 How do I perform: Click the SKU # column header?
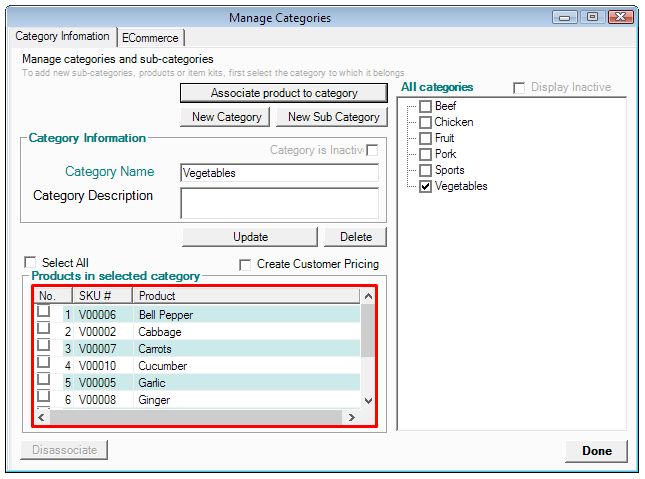(101, 296)
